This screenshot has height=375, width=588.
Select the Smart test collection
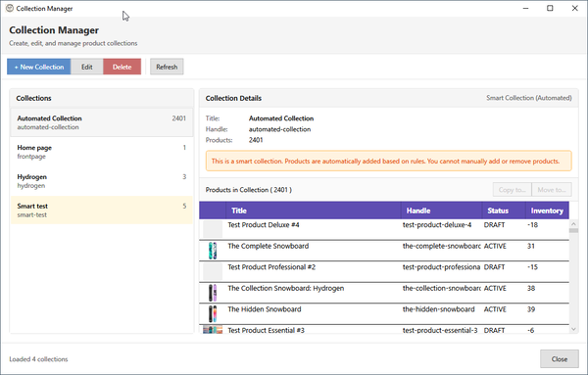[101, 211]
